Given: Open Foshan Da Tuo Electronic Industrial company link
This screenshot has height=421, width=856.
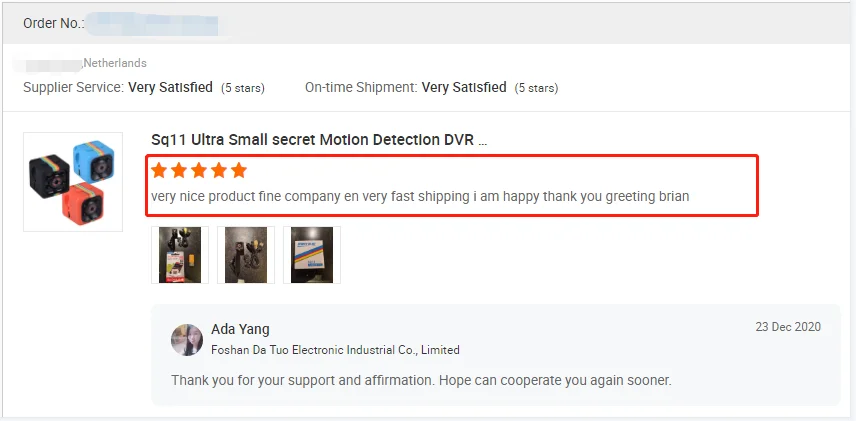Looking at the screenshot, I should point(335,350).
